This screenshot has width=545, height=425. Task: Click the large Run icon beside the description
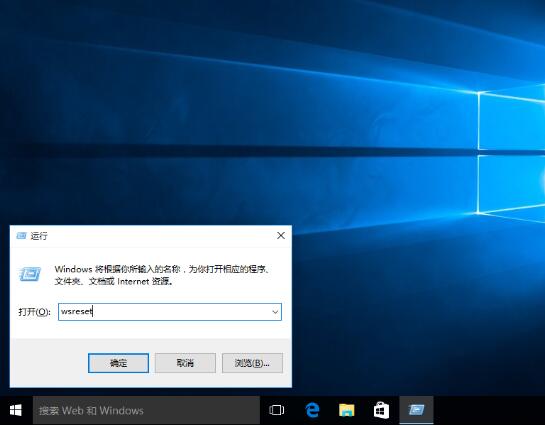click(30, 274)
